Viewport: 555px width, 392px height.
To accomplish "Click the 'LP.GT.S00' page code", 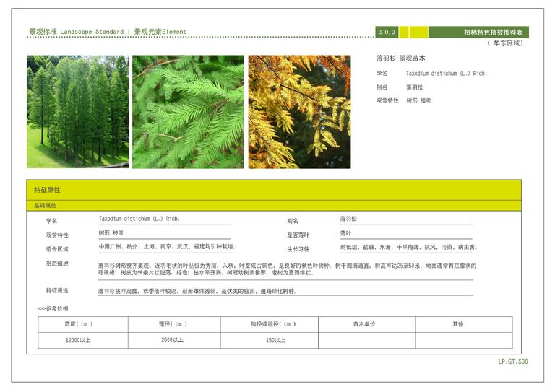I will [513, 361].
